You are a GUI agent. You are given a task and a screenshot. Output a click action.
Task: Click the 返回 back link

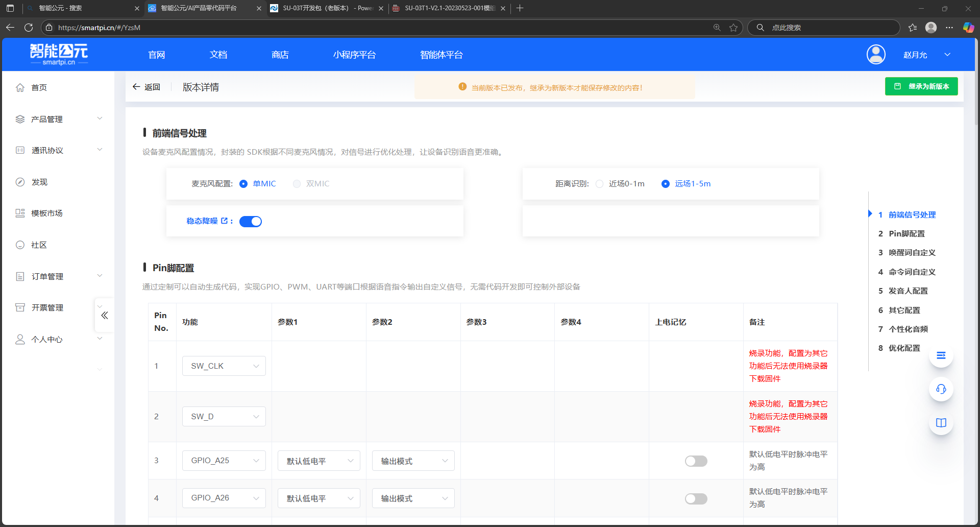pyautogui.click(x=146, y=87)
